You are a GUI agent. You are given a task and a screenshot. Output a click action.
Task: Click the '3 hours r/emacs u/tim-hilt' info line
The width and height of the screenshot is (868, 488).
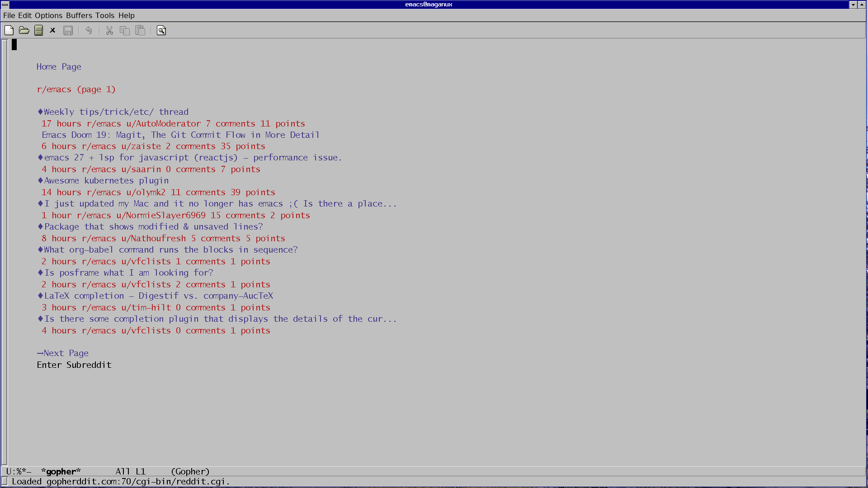[156, 308]
